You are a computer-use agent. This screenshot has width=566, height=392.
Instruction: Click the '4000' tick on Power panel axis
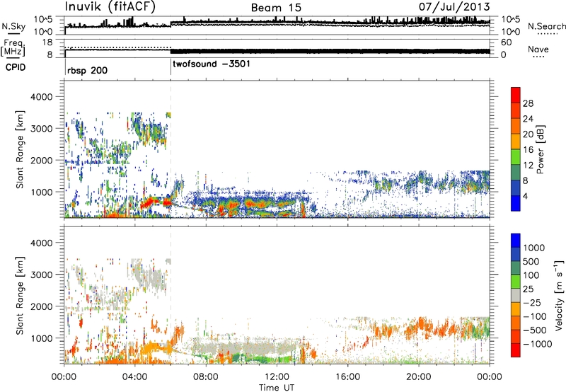pos(43,97)
